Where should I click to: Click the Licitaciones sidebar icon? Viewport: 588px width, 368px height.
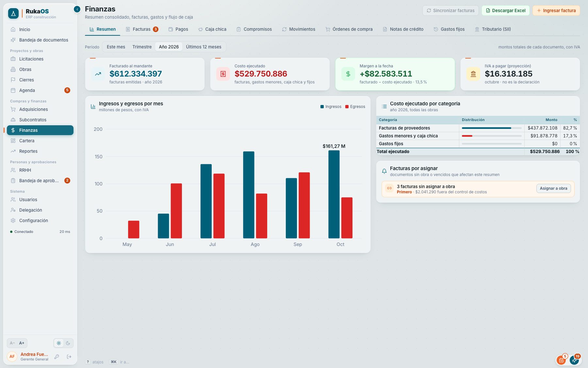tap(13, 59)
